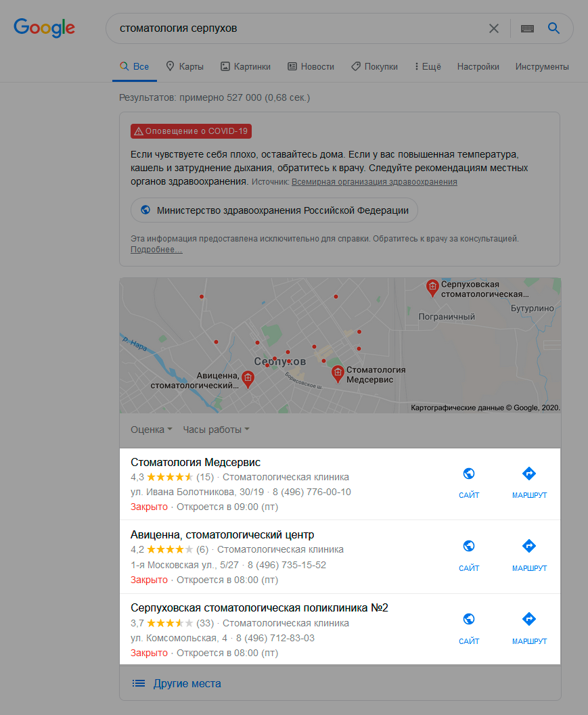Expand the Оценка rating filter

(x=151, y=430)
